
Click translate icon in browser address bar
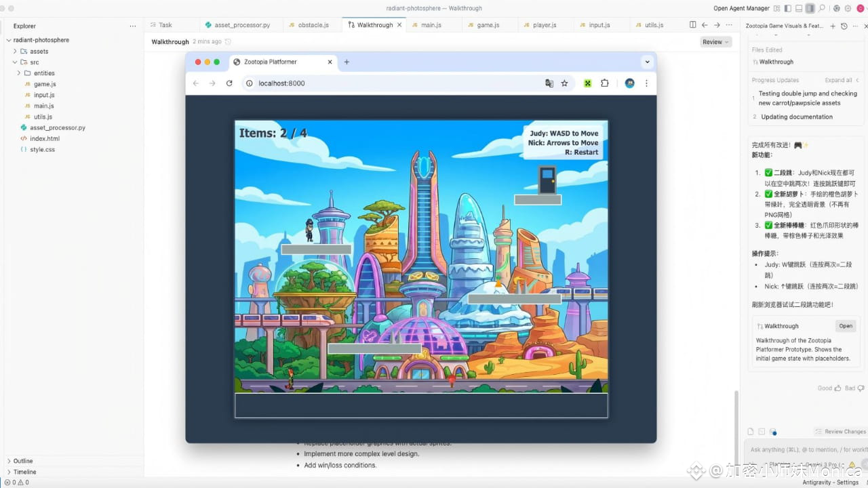tap(549, 83)
